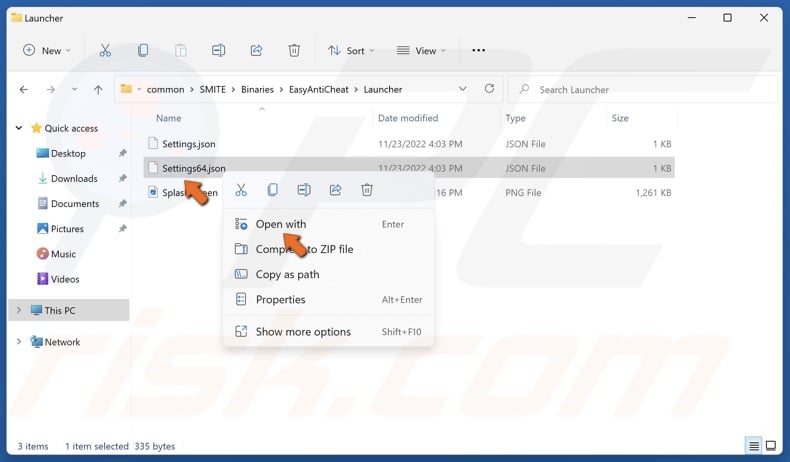This screenshot has width=790, height=462.
Task: Open Properties from the context menu
Action: (328, 300)
